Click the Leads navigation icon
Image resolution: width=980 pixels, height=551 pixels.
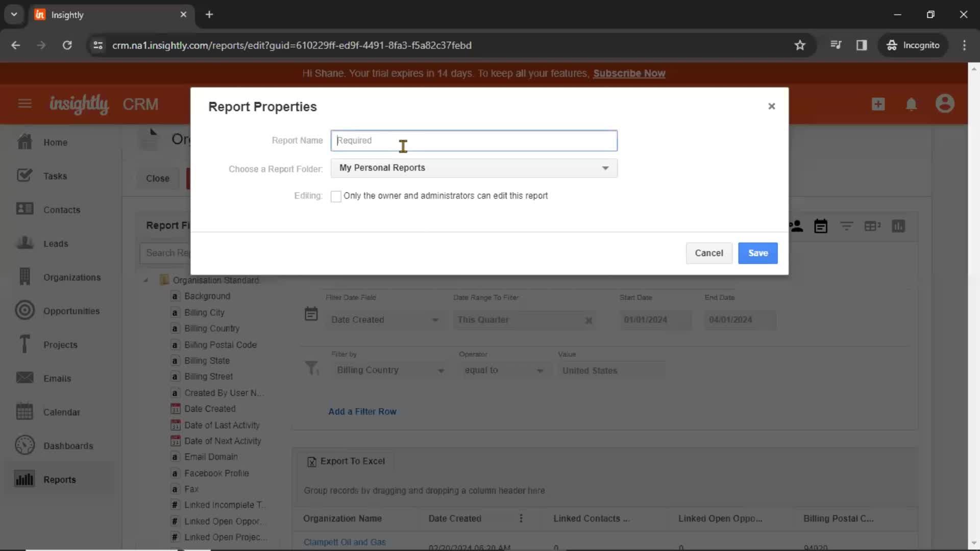[24, 242]
